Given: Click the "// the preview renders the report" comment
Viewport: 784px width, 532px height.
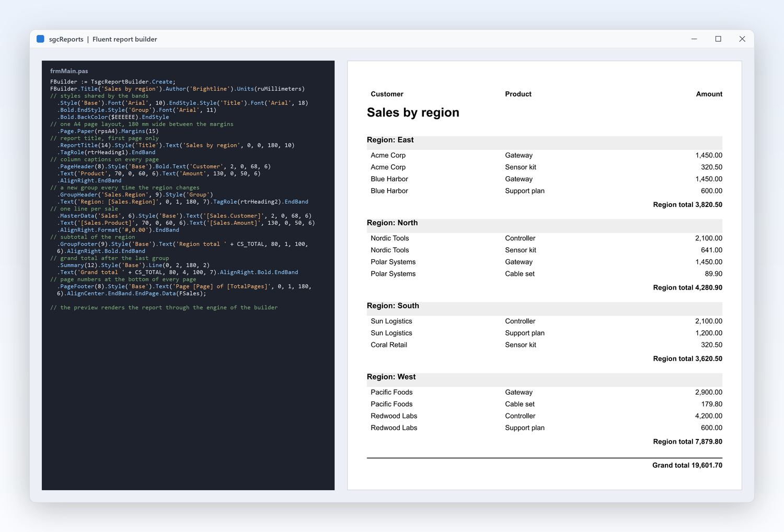Looking at the screenshot, I should tap(164, 308).
